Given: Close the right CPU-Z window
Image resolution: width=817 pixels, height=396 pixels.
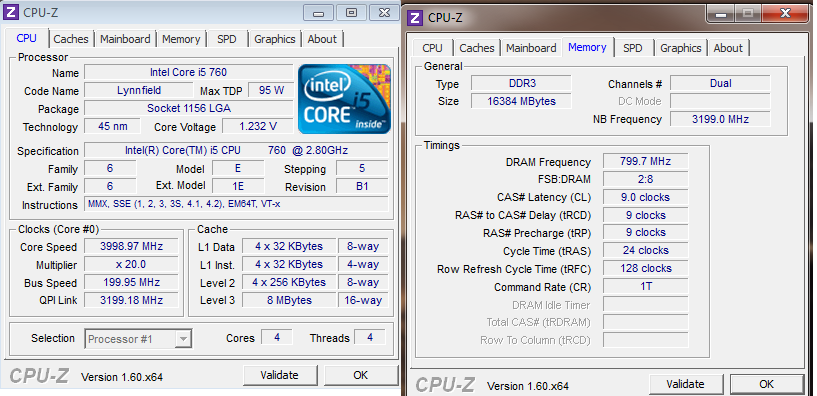Looking at the screenshot, I should [x=785, y=13].
